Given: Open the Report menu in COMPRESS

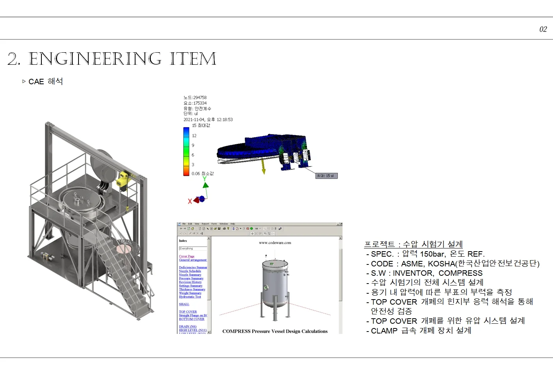Looking at the screenshot, I should pyautogui.click(x=205, y=224).
